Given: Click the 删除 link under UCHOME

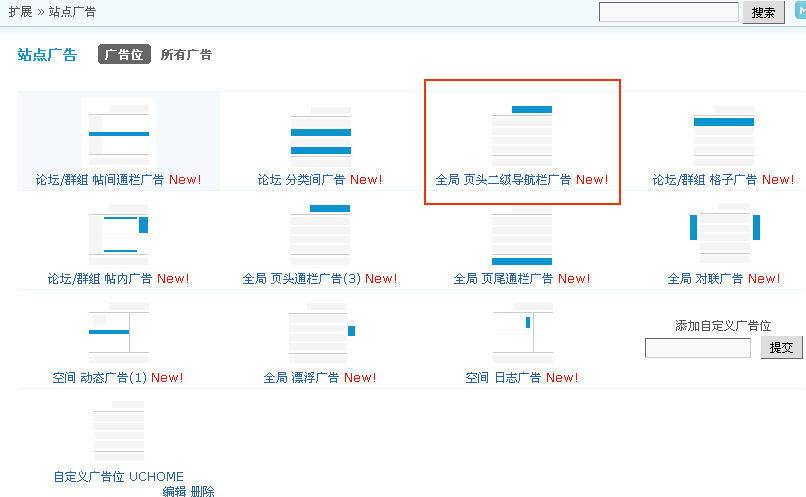Looking at the screenshot, I should click(202, 491).
